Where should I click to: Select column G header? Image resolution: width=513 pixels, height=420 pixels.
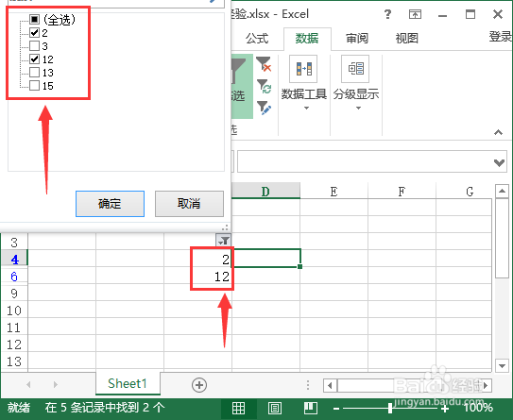tap(464, 192)
